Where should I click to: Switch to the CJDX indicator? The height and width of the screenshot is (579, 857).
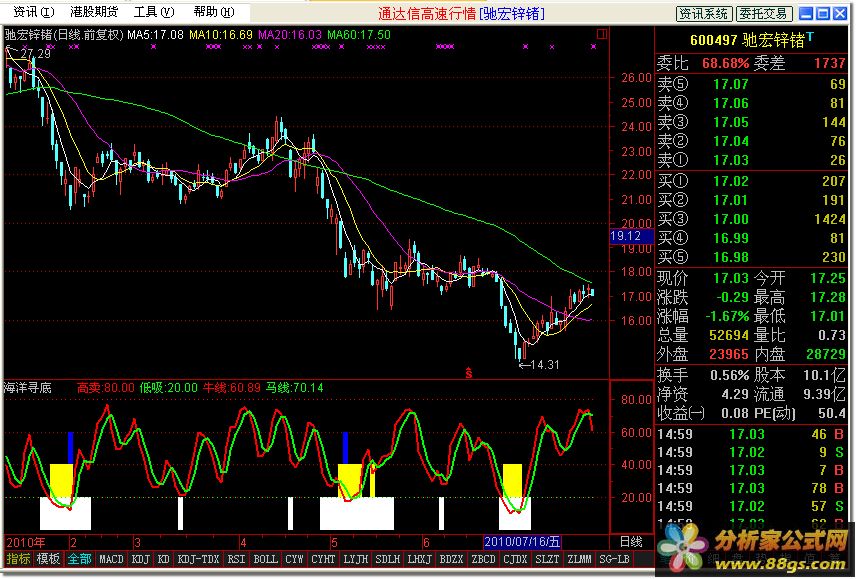click(515, 559)
